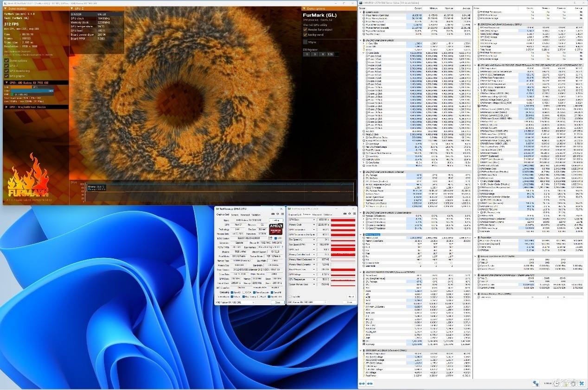Screen dimensions: 588x390
Task: Switch to Sensors tab in left GPU-Z window
Action: tap(235, 215)
